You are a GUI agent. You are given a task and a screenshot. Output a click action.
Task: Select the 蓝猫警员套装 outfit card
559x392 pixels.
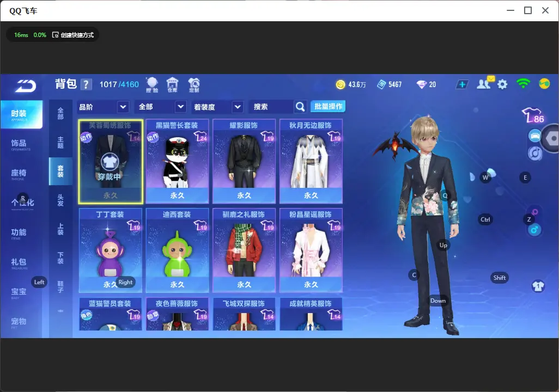tap(111, 314)
